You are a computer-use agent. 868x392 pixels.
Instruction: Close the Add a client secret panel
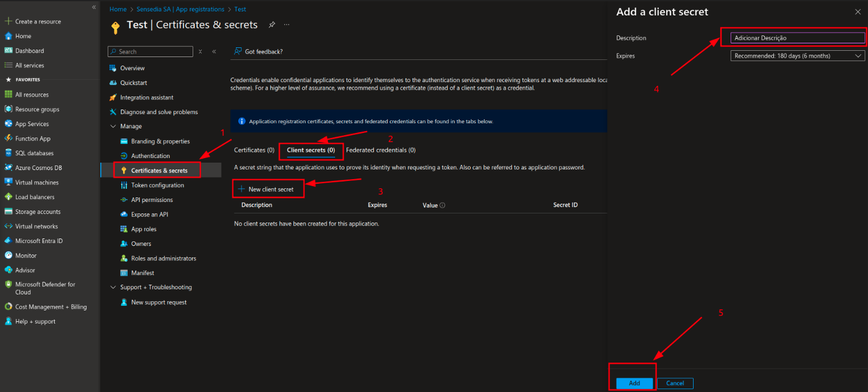858,12
